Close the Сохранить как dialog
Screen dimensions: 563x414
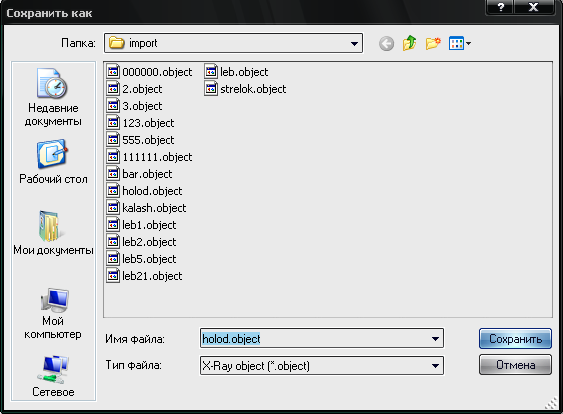click(x=534, y=7)
